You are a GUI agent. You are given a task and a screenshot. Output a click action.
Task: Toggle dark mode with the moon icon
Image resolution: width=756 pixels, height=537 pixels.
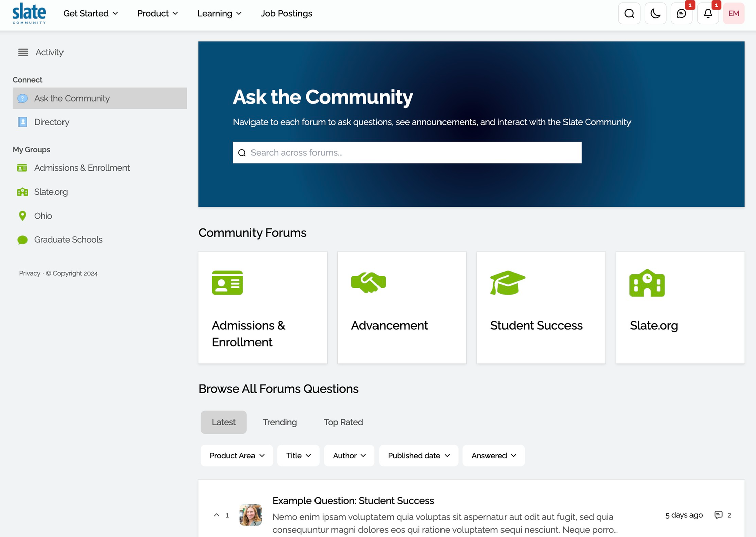tap(655, 13)
